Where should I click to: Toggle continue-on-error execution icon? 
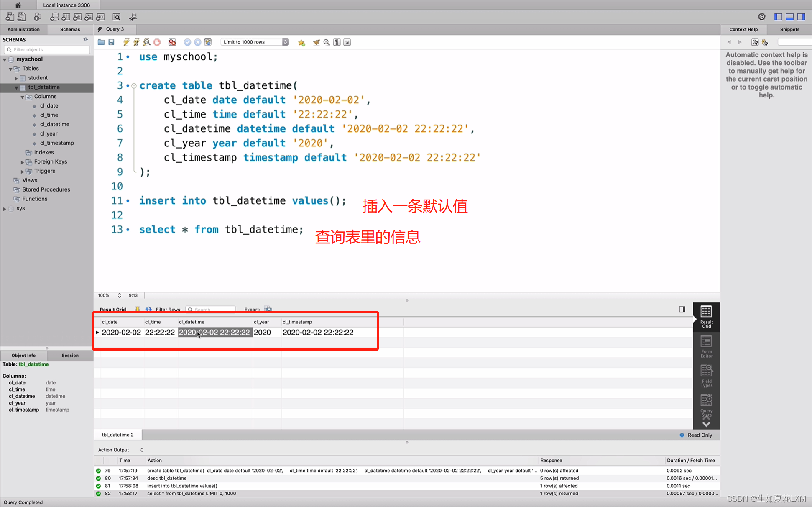coord(172,42)
